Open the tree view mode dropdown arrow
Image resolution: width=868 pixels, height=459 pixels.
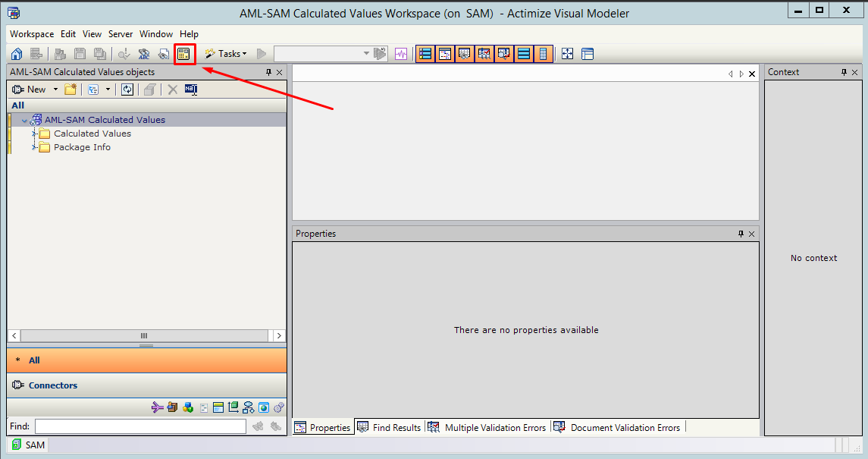(108, 89)
